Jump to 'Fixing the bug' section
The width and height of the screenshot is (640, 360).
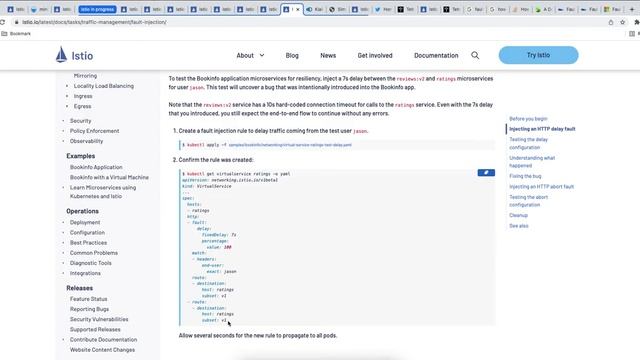pos(525,176)
